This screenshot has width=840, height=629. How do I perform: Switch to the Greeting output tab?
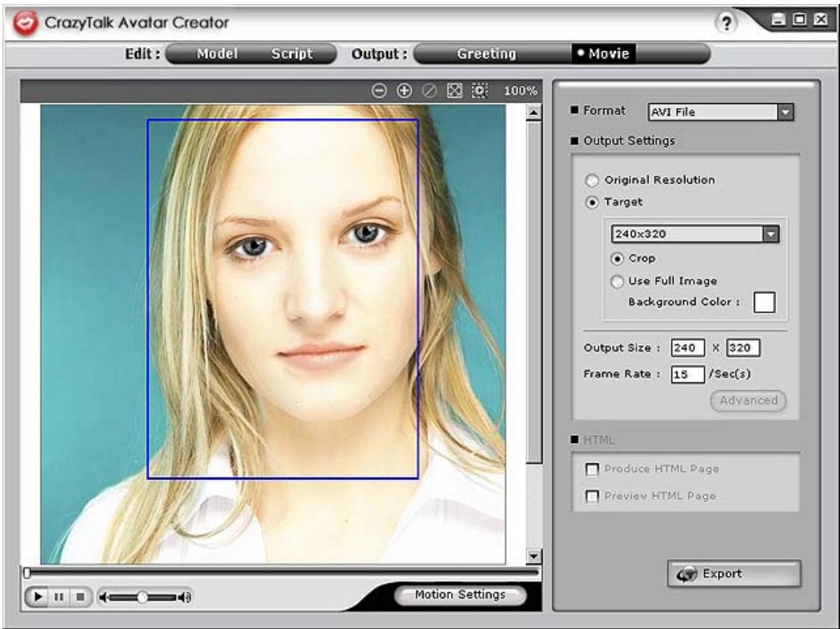[487, 54]
